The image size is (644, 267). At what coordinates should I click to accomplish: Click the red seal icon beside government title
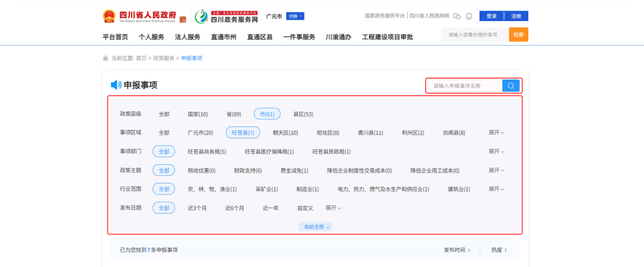coord(183,19)
